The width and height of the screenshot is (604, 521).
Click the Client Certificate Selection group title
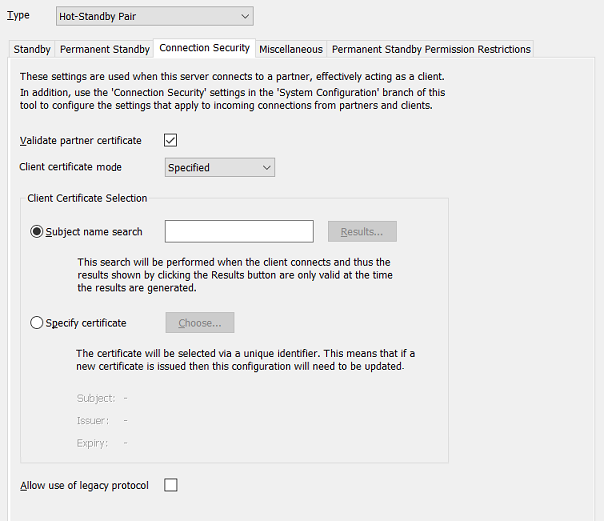87,198
